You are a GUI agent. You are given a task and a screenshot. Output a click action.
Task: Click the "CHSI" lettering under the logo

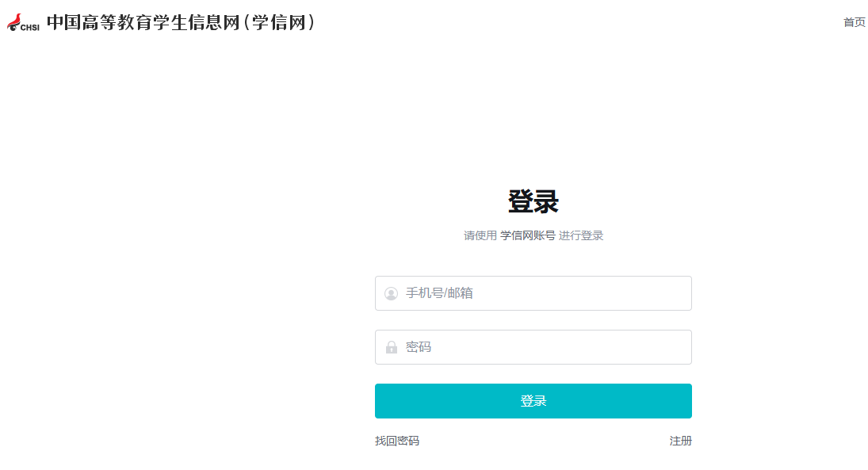click(30, 28)
